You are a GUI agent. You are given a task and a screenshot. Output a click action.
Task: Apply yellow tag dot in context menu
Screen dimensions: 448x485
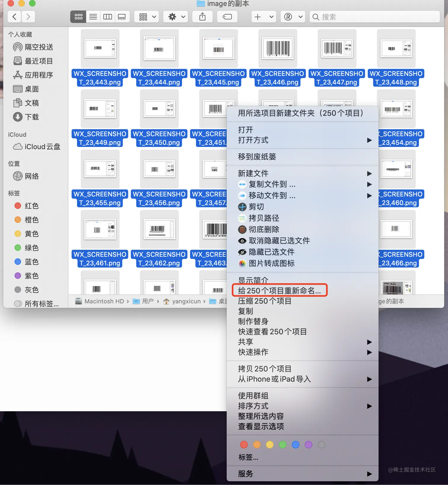click(270, 444)
